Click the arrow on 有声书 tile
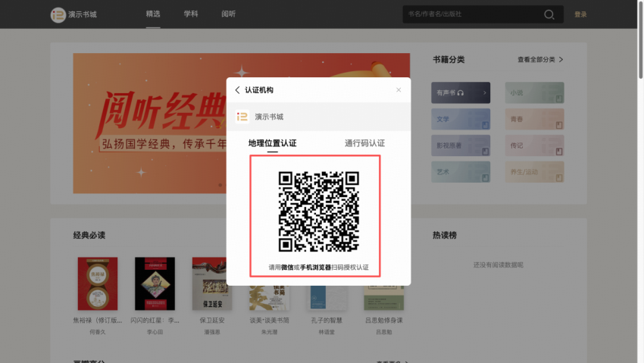Image resolution: width=644 pixels, height=363 pixels. [485, 92]
